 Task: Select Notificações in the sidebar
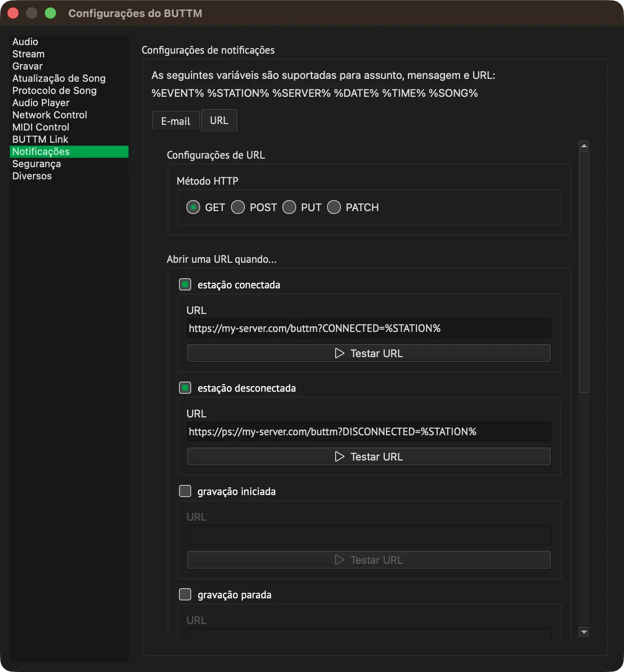(x=69, y=151)
